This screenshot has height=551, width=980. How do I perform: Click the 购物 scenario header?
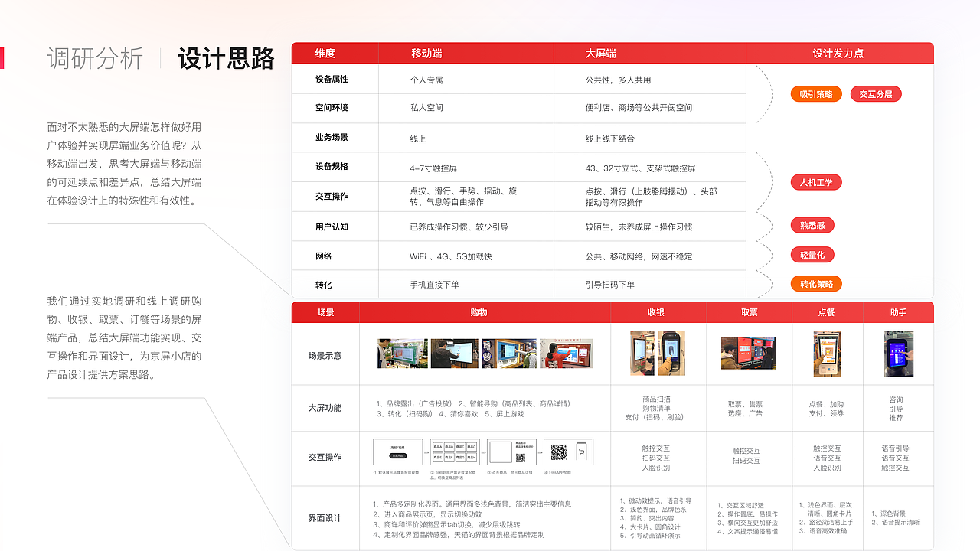(x=479, y=313)
